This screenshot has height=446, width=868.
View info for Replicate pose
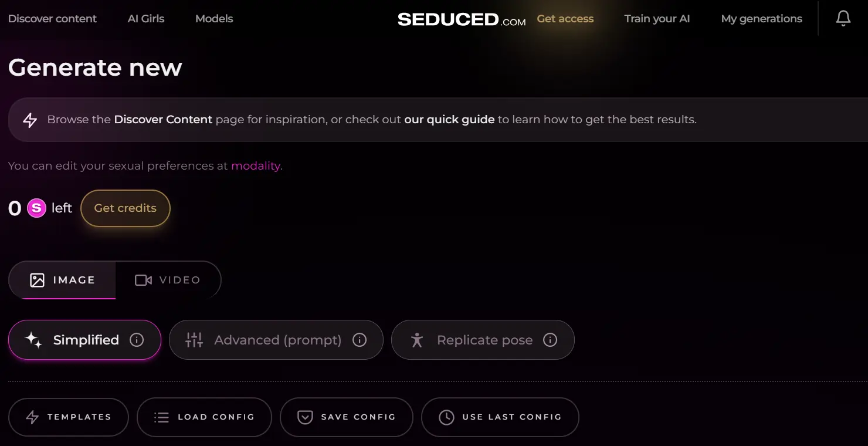(x=550, y=340)
